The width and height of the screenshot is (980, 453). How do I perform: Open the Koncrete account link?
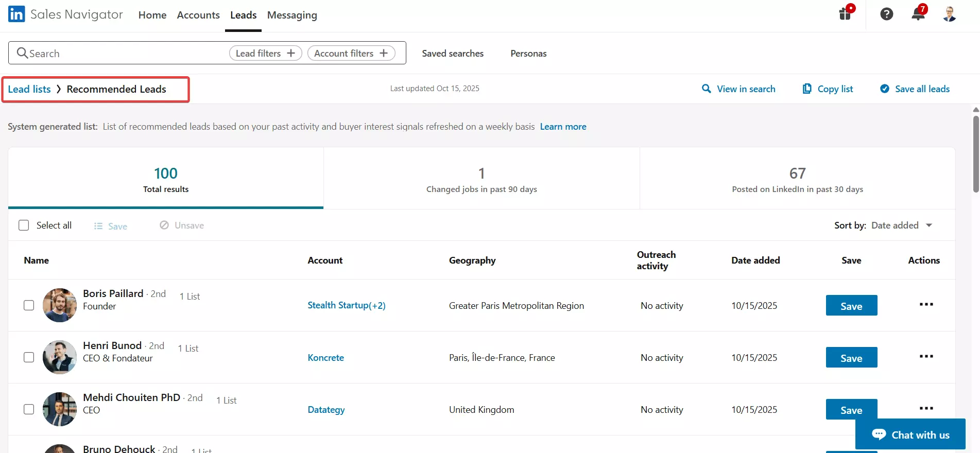point(325,358)
